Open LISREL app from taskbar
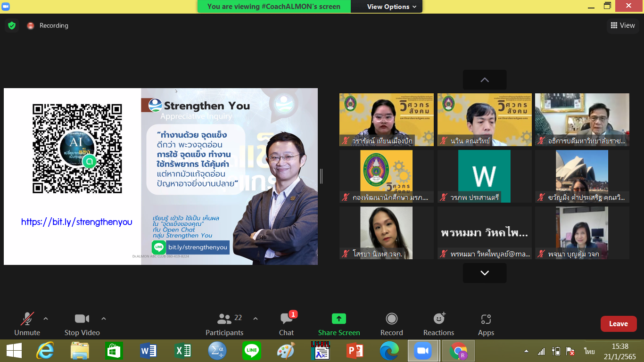This screenshot has height=362, width=644. [320, 351]
